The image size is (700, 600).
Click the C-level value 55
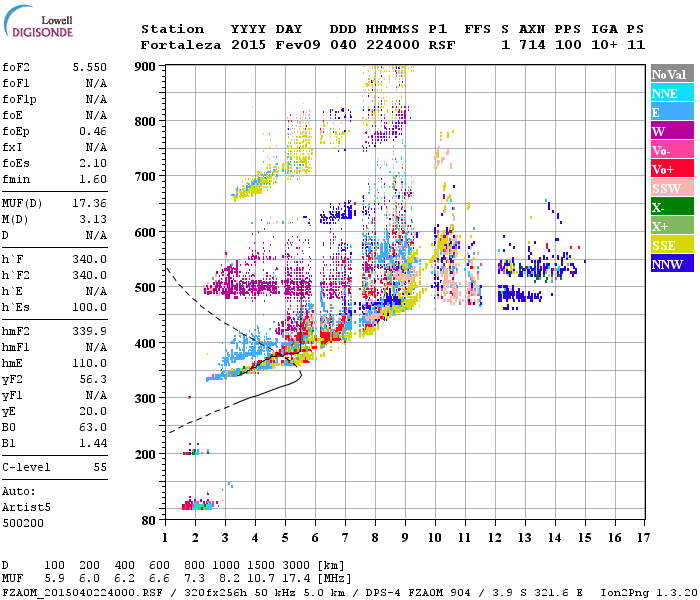coord(100,467)
